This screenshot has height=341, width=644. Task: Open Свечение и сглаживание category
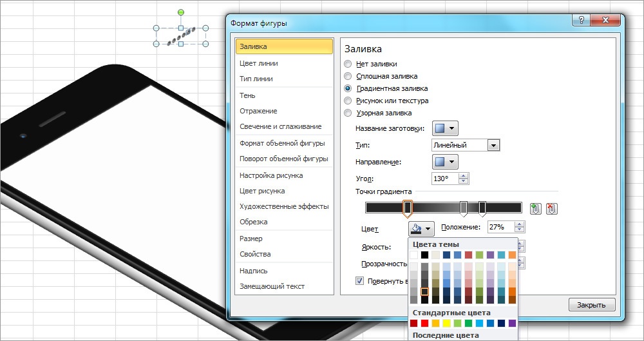tap(284, 127)
